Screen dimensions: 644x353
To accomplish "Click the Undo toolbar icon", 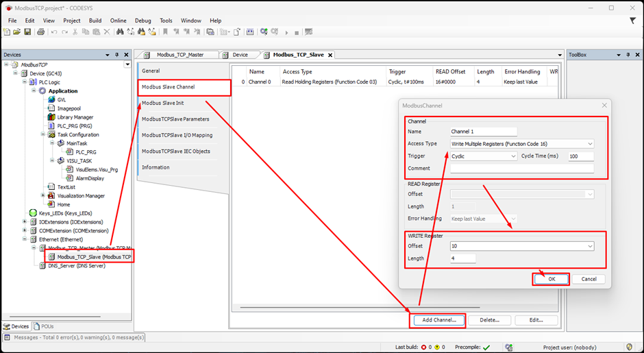I will tap(54, 32).
